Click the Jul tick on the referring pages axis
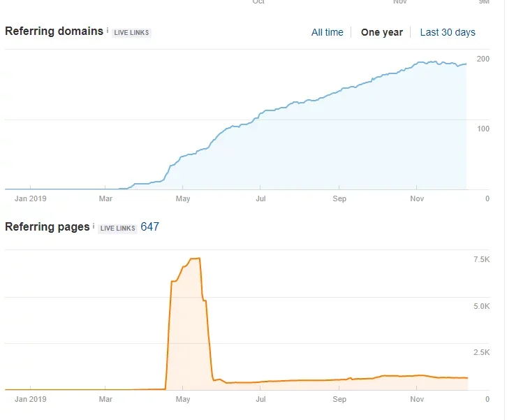This screenshot has width=507, height=420. pyautogui.click(x=260, y=388)
